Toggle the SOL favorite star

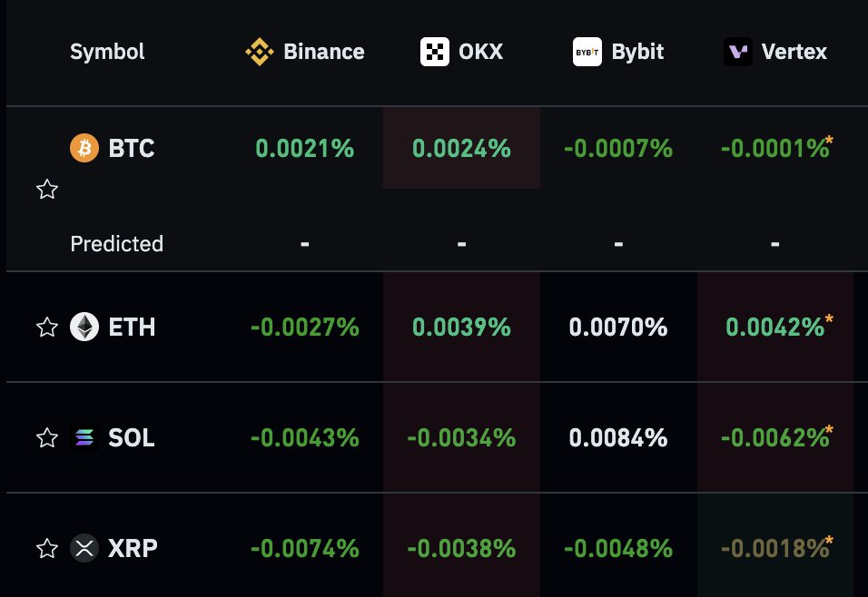[47, 437]
